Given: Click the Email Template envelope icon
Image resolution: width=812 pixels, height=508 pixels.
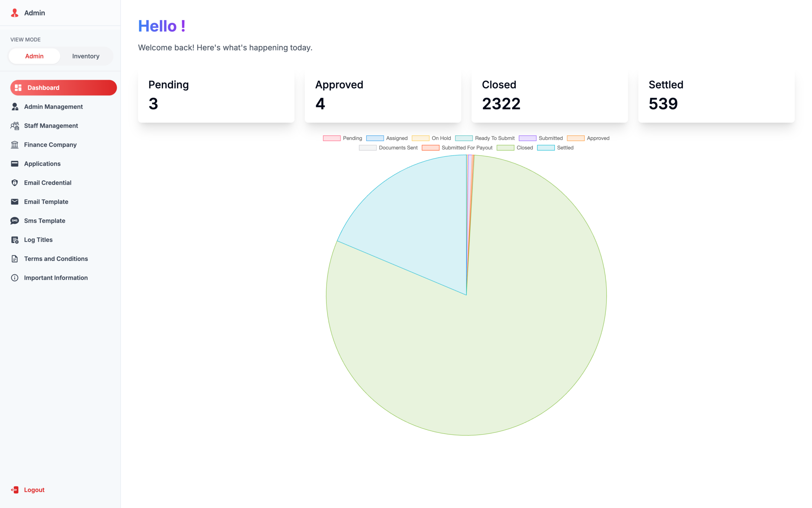Looking at the screenshot, I should [15, 202].
